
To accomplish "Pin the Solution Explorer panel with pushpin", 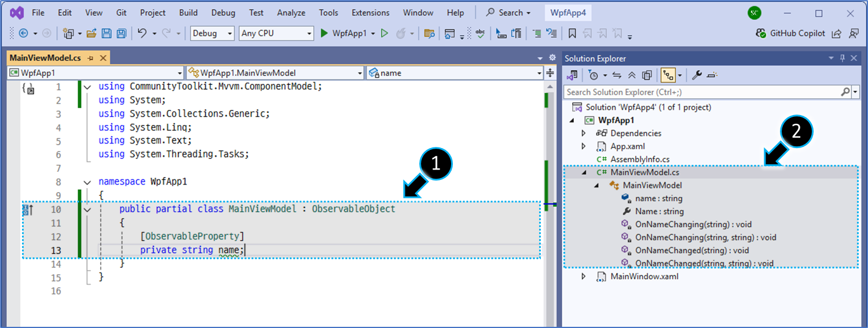I will click(x=843, y=58).
